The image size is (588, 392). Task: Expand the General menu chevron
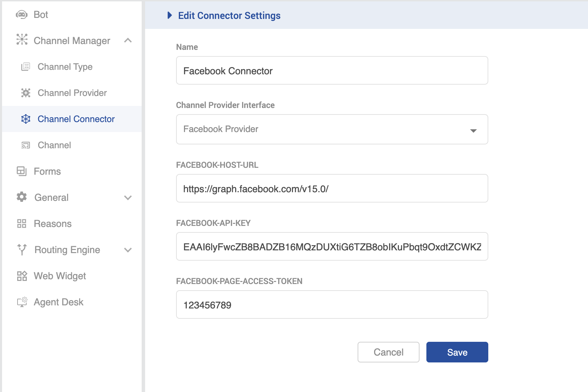pyautogui.click(x=128, y=198)
